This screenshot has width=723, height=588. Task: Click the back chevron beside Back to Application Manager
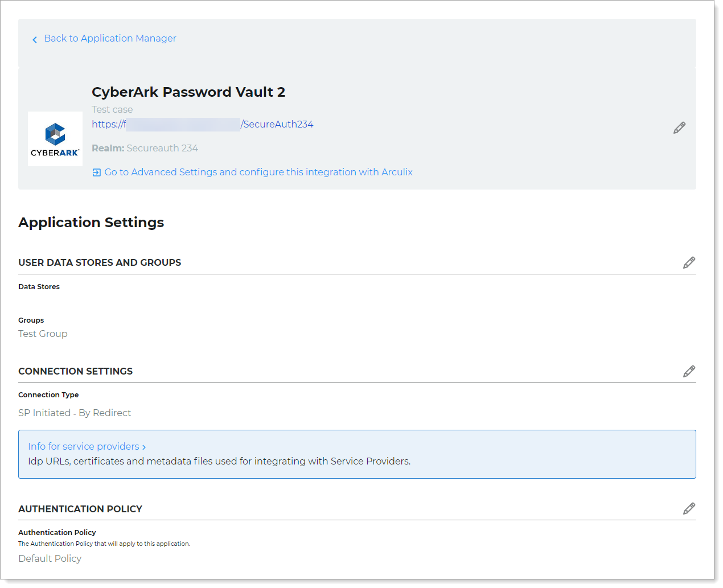35,39
